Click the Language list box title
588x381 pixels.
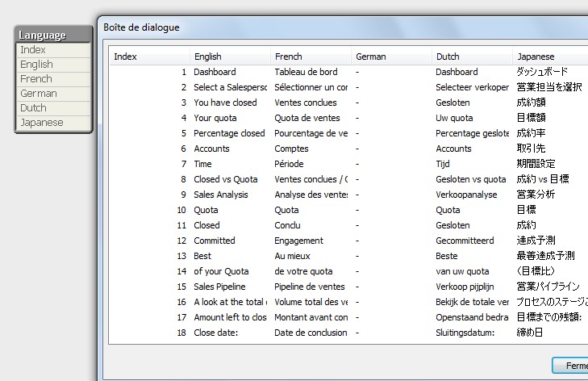[x=53, y=35]
